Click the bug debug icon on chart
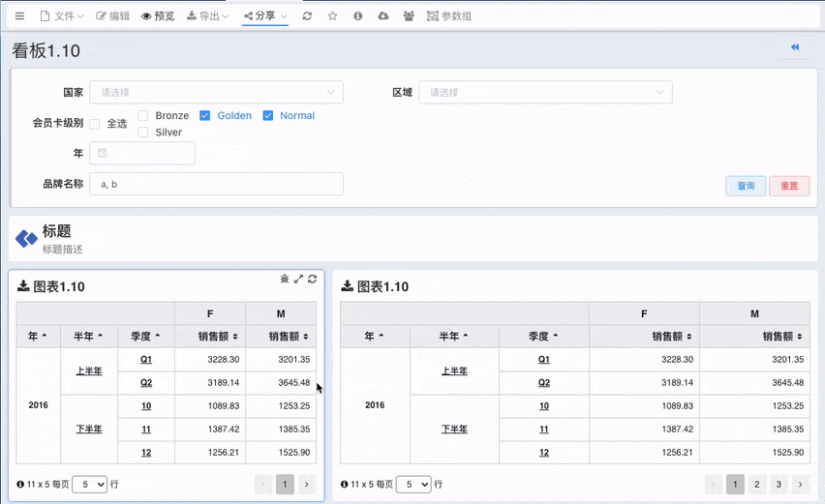825x504 pixels. tap(285, 279)
